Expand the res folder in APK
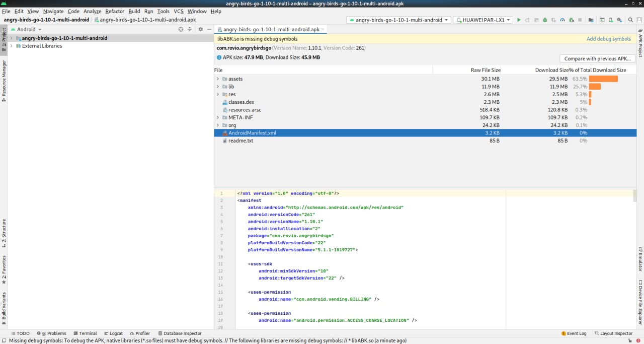The width and height of the screenshot is (644, 344). click(x=218, y=94)
